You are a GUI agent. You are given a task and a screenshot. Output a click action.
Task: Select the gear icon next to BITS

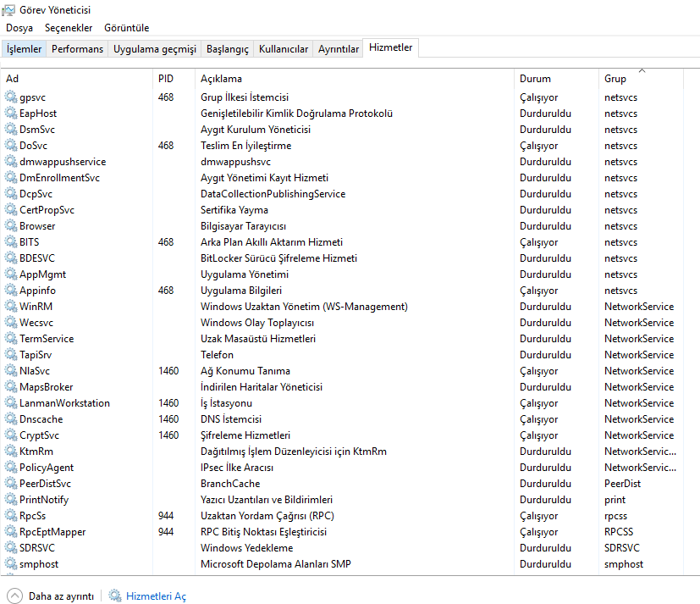point(11,241)
